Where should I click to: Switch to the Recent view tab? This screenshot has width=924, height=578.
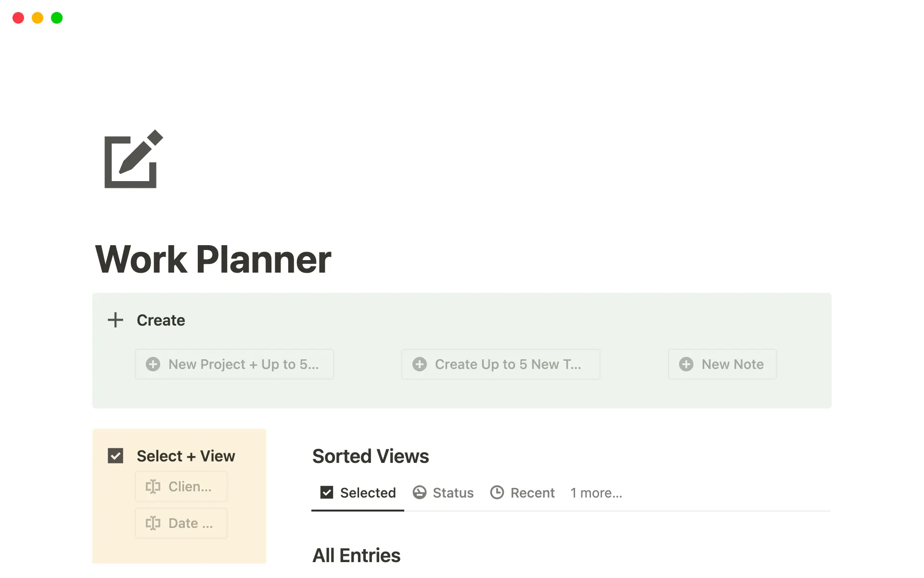533,492
